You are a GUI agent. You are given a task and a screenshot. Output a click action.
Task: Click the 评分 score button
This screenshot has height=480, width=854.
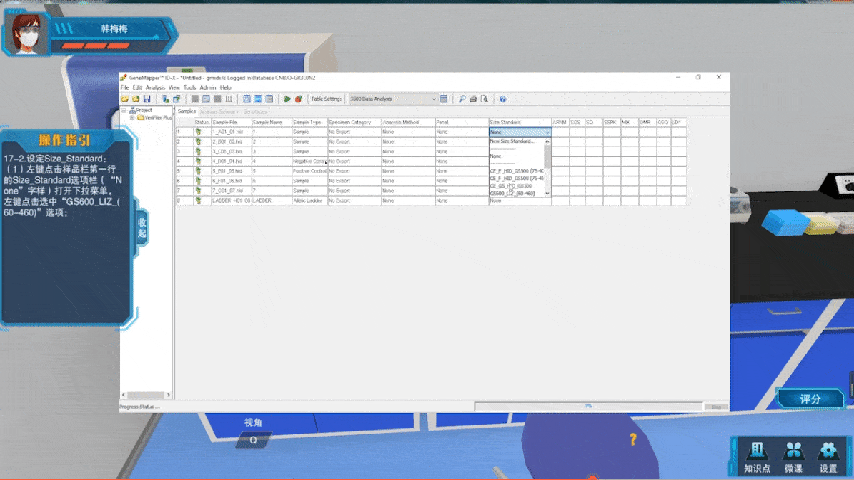[x=810, y=399]
